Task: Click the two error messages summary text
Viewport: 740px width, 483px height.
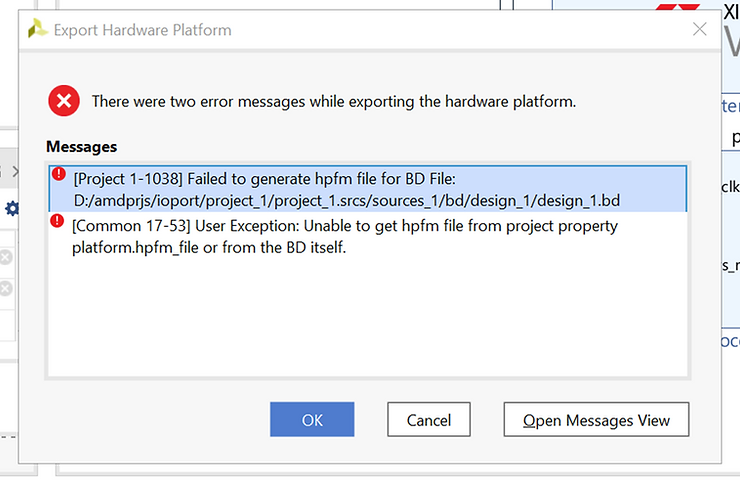Action: [x=333, y=102]
